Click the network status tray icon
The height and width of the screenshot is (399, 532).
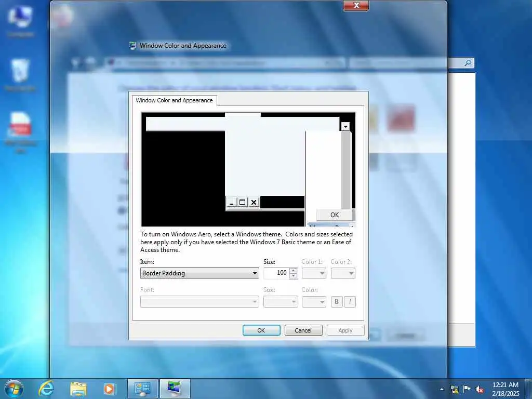point(455,389)
